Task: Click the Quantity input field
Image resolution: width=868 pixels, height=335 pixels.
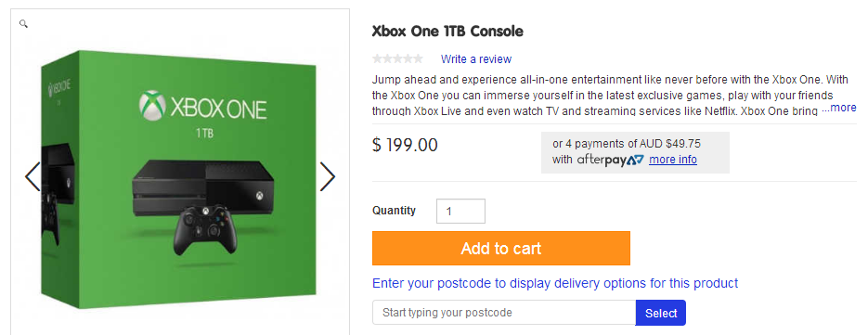Action: tap(460, 211)
